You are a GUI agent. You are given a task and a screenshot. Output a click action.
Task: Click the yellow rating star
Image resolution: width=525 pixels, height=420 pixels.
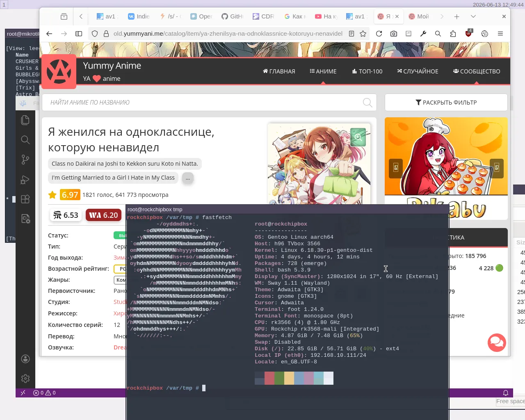coord(52,195)
